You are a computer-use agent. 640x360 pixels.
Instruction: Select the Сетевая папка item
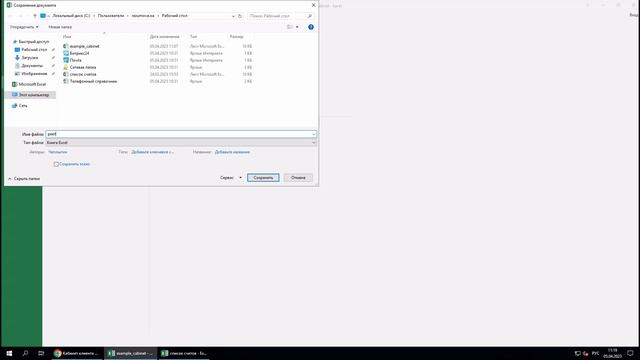click(83, 67)
